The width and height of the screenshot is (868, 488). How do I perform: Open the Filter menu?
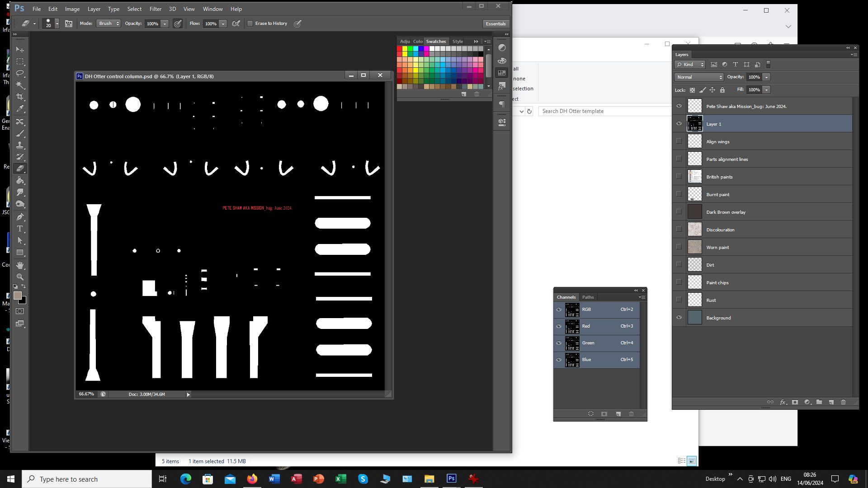(x=155, y=9)
